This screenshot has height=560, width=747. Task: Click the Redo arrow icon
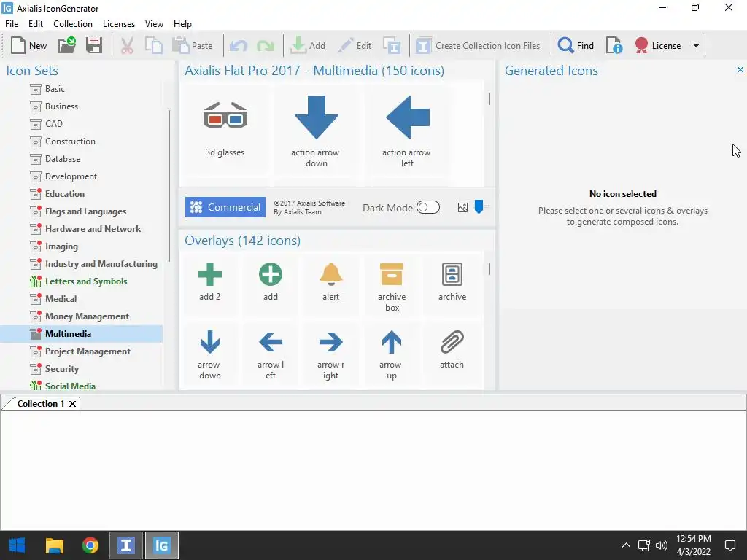pyautogui.click(x=266, y=46)
